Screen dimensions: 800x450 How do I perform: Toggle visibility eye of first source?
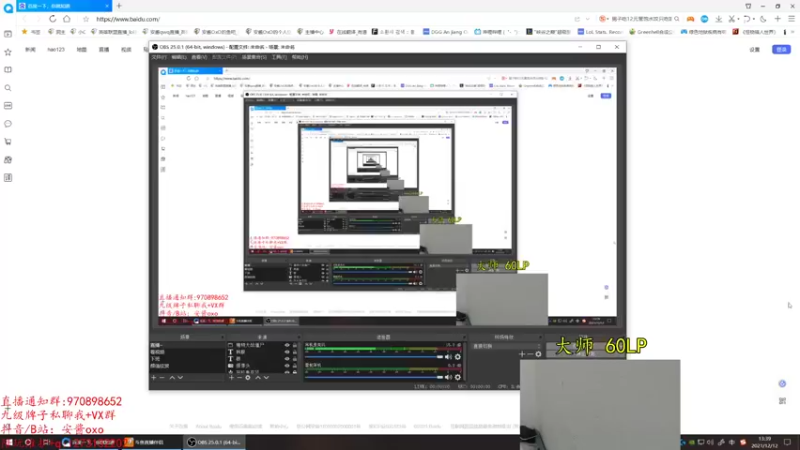[x=287, y=345]
